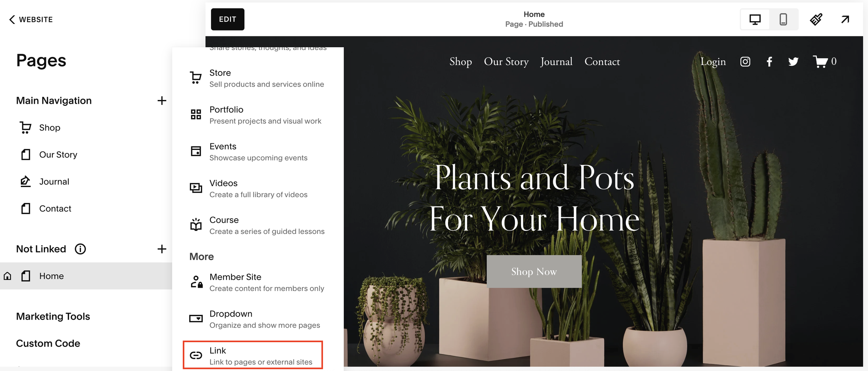Open full preview arrow icon
This screenshot has height=371, width=868.
click(845, 19)
